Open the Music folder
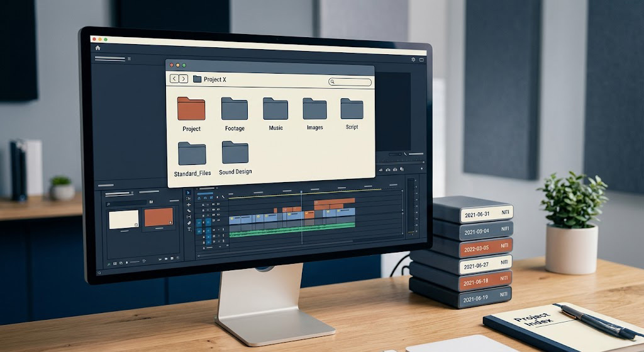Screen dimensions: 644x352 coord(275,108)
